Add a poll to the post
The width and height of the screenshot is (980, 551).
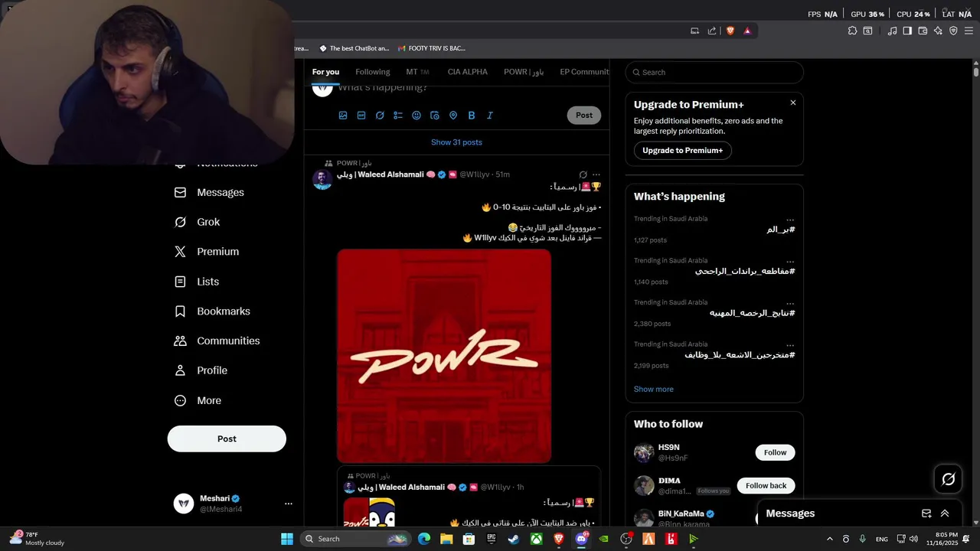(x=398, y=116)
